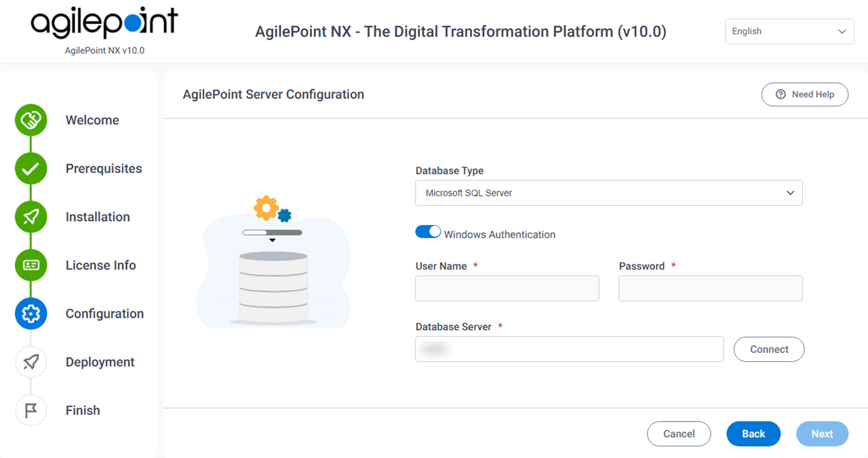Screen dimensions: 868x458
Task: Click the Connect button
Action: (769, 350)
